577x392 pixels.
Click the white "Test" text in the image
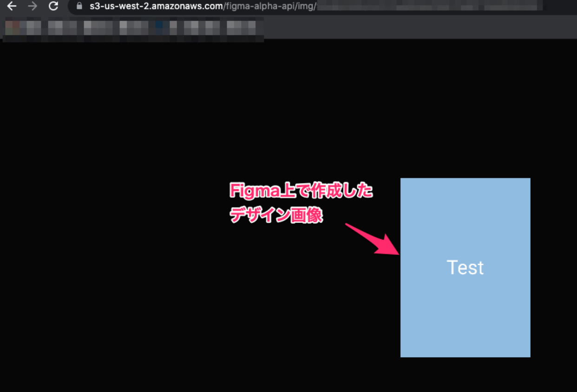[465, 268]
